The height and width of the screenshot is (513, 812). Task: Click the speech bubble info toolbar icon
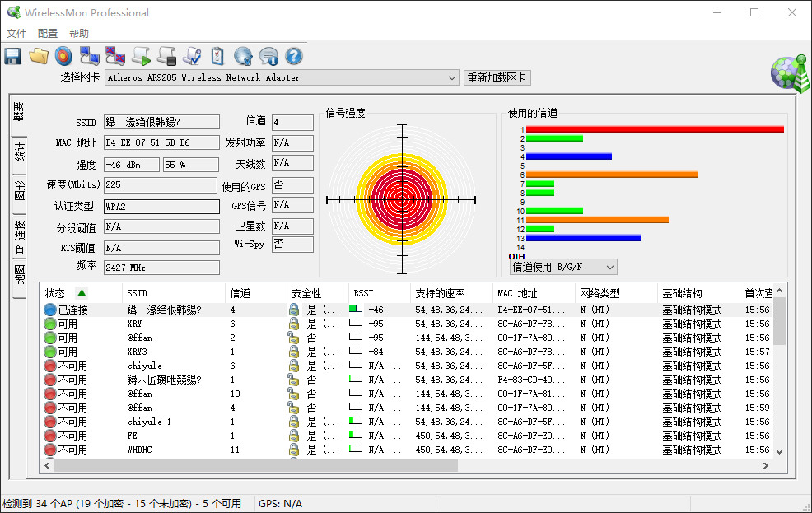[x=268, y=56]
